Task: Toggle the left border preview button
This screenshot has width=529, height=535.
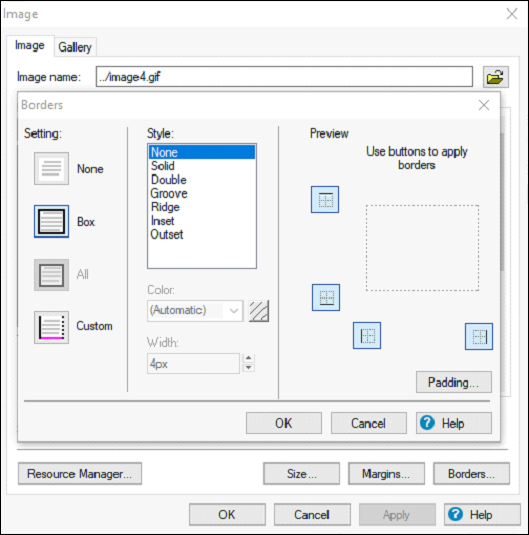Action: [367, 335]
